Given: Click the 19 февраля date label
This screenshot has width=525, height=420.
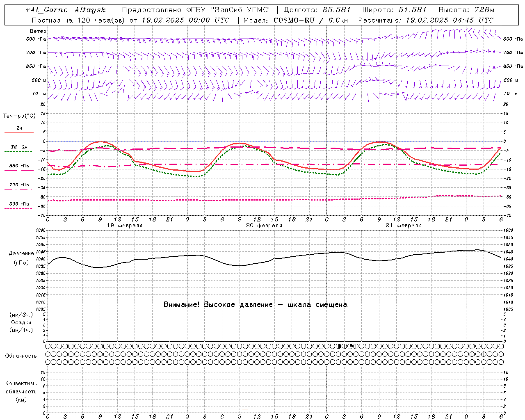Looking at the screenshot, I should click(x=125, y=226).
